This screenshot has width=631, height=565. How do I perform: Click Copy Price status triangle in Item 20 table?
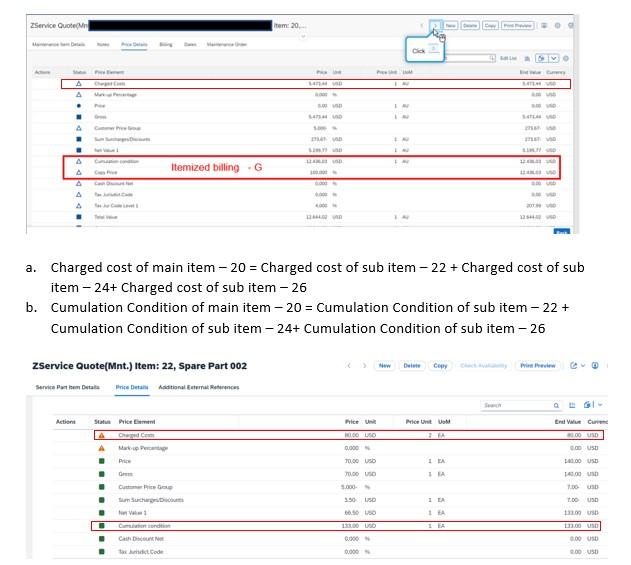click(79, 172)
